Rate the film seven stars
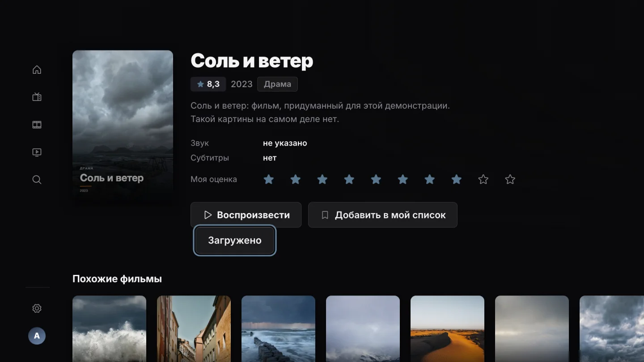 pos(430,179)
